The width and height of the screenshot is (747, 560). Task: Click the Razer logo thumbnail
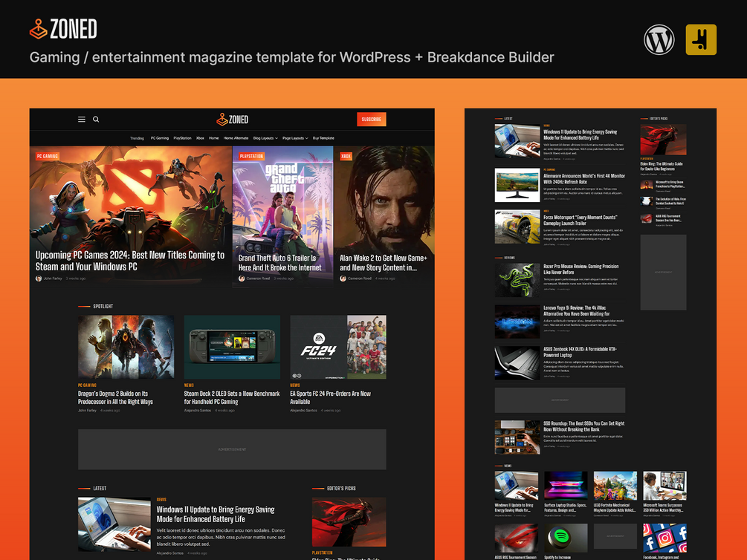click(x=517, y=280)
